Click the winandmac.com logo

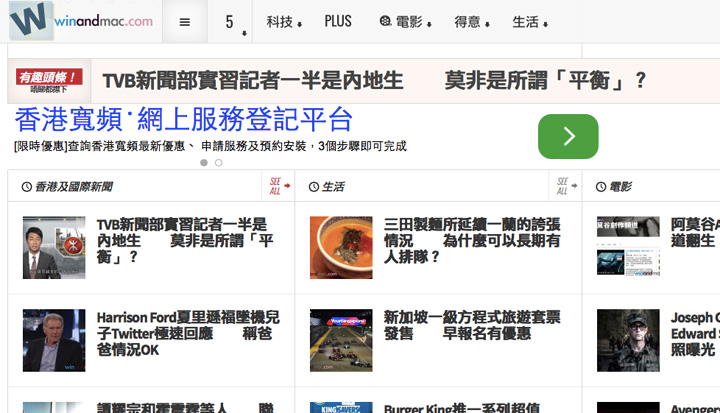(82, 21)
